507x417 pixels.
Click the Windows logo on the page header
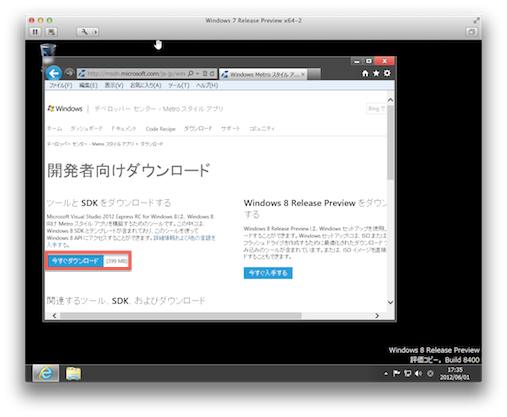point(65,109)
